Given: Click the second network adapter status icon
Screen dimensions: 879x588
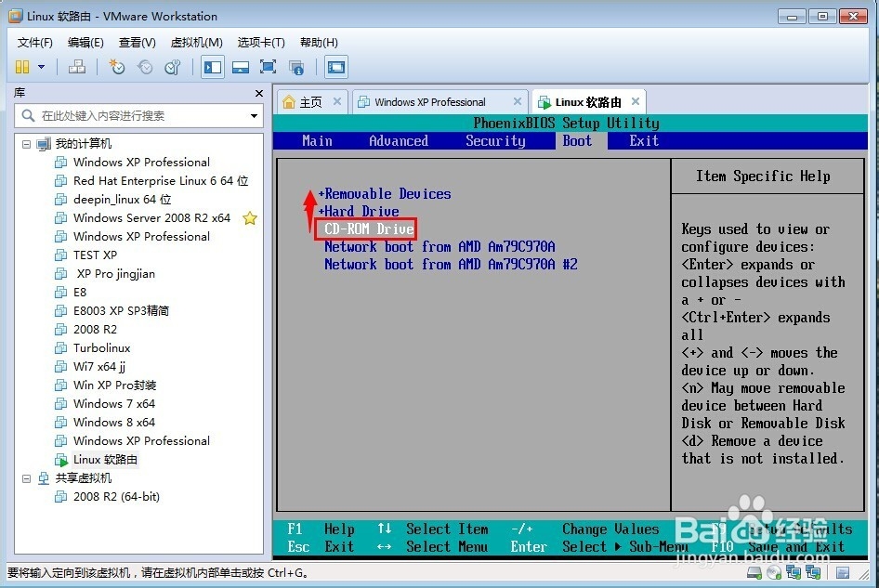Looking at the screenshot, I should coord(813,572).
